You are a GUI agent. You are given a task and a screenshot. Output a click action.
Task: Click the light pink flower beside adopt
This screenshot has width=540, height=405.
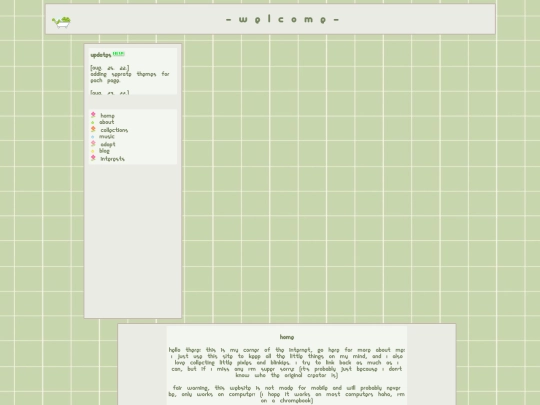93,144
